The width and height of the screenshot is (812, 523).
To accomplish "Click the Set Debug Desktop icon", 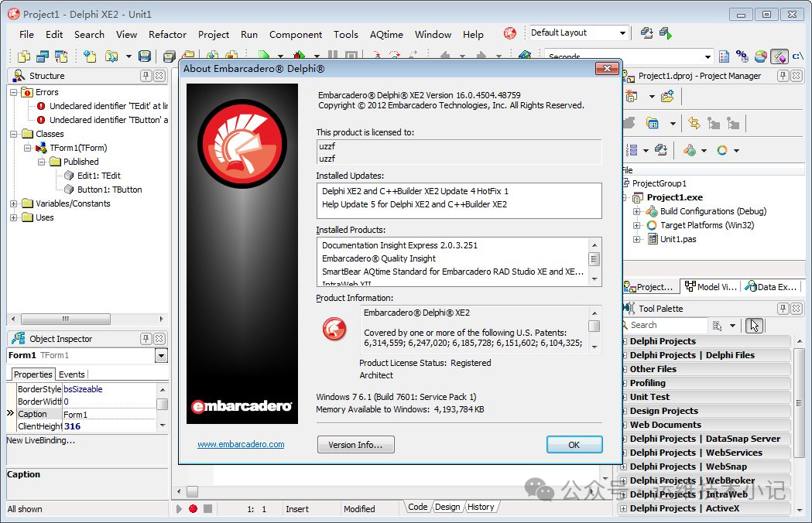I will 665,33.
